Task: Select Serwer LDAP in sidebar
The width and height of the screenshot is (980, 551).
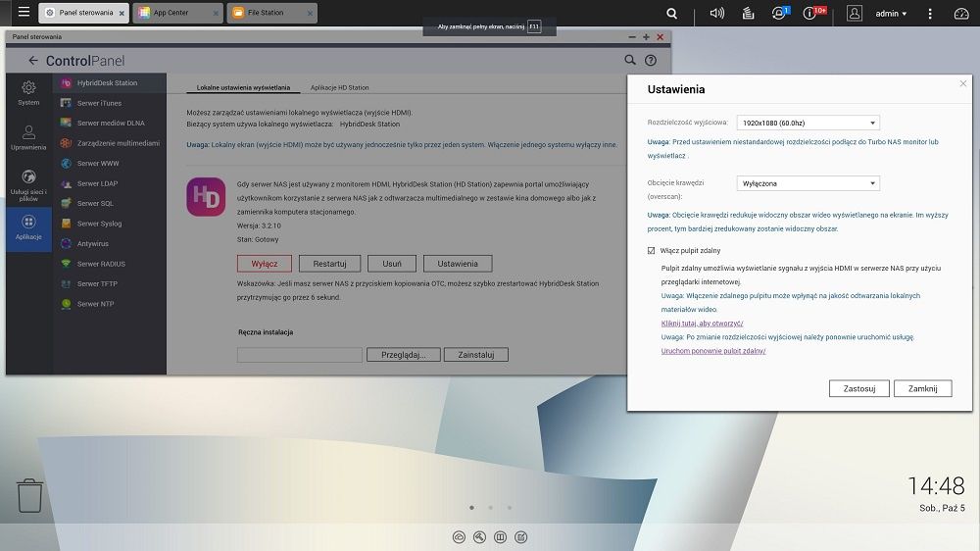Action: (x=110, y=183)
